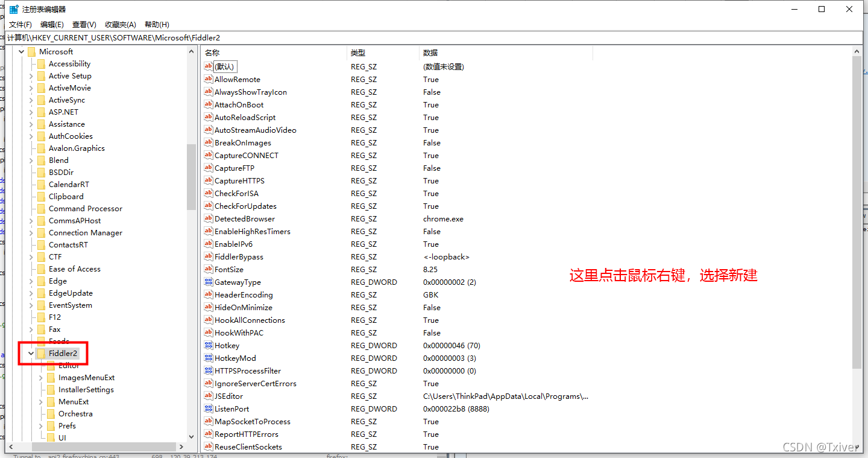Click the folder icon next to ASP.NET

point(41,112)
